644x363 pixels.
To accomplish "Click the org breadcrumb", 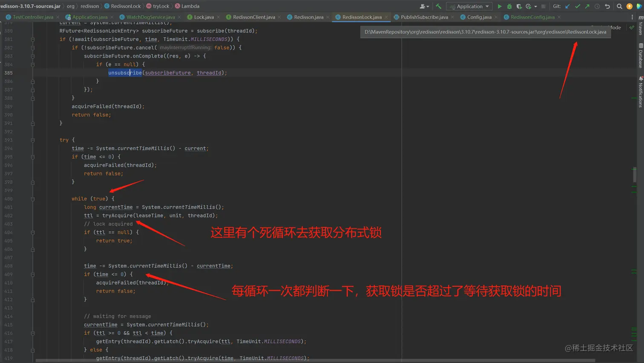I will 70,6.
